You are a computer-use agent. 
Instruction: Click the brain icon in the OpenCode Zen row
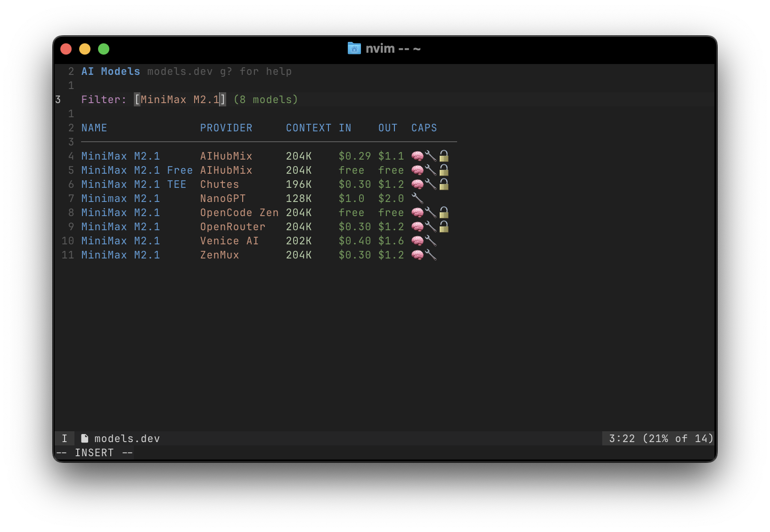click(x=418, y=212)
